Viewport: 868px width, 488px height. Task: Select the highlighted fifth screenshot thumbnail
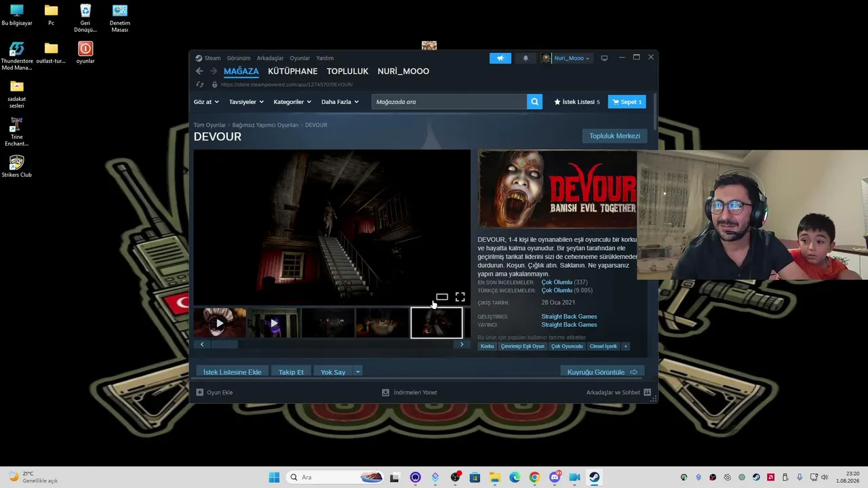click(437, 323)
